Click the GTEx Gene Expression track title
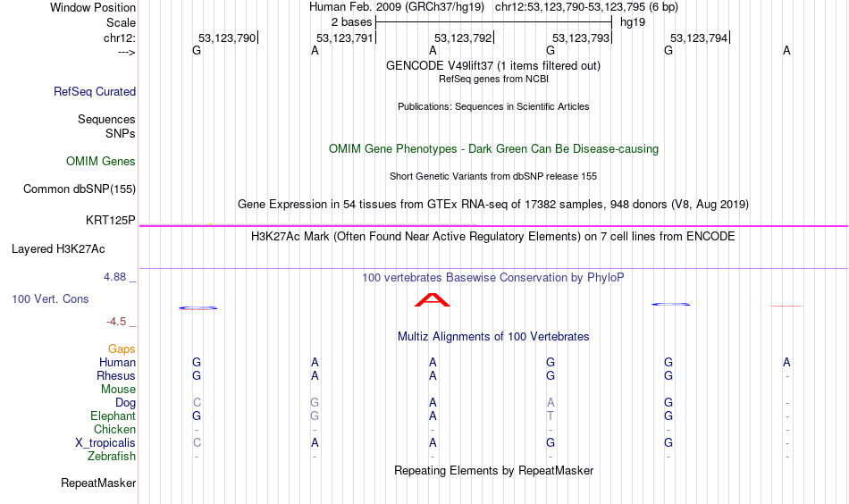849x504 pixels. coord(493,204)
